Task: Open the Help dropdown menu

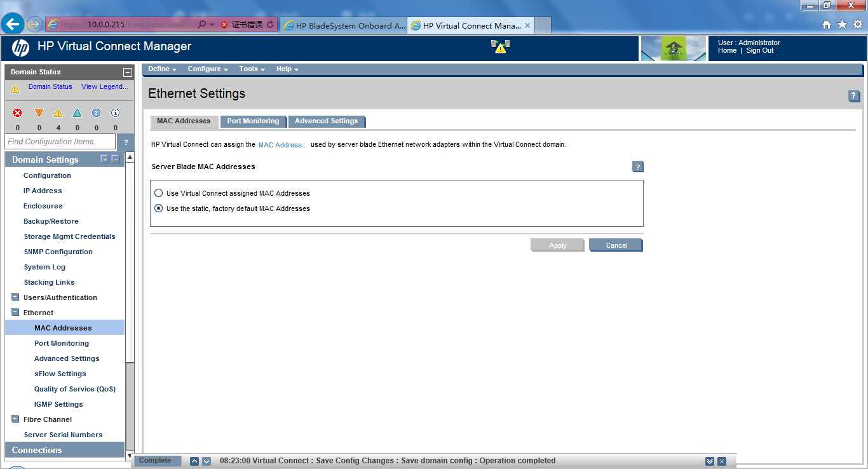Action: tap(287, 69)
